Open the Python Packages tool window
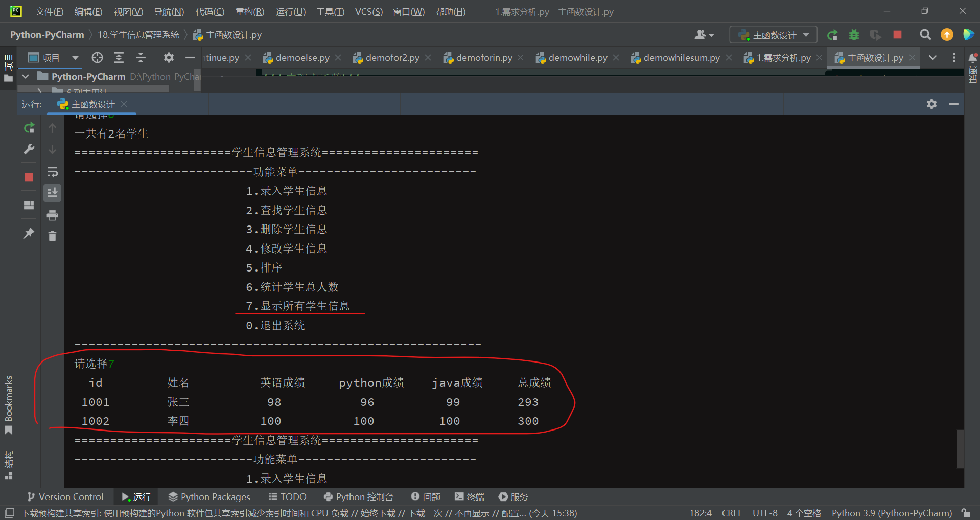The width and height of the screenshot is (980, 520). (209, 496)
